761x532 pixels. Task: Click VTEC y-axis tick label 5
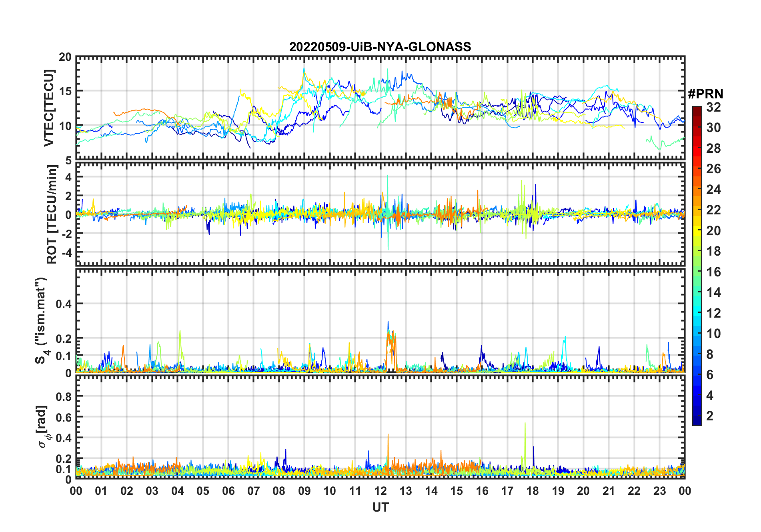68,161
